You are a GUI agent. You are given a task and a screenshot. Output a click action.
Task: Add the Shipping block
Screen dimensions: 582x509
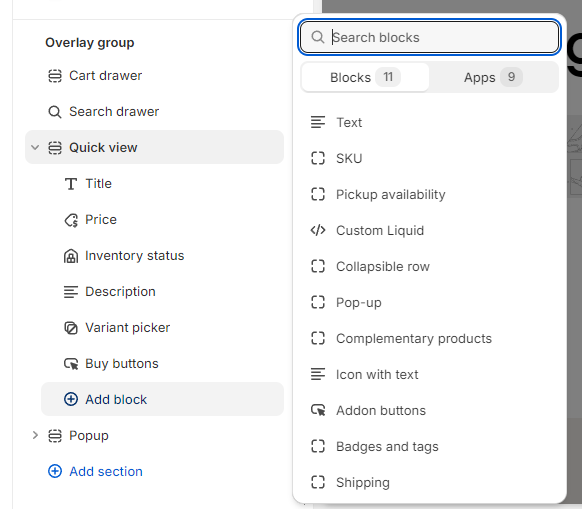(429, 482)
